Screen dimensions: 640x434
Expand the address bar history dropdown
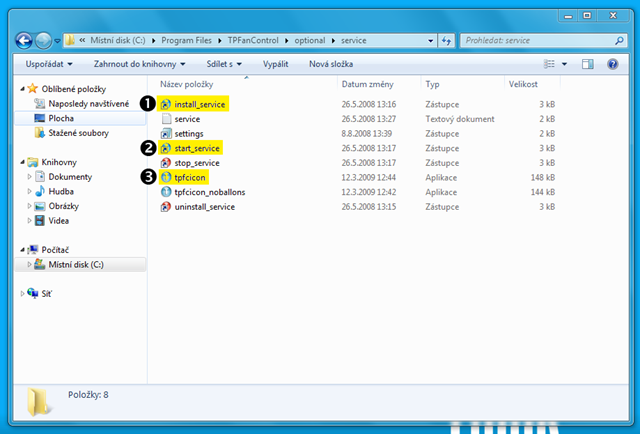[x=430, y=40]
